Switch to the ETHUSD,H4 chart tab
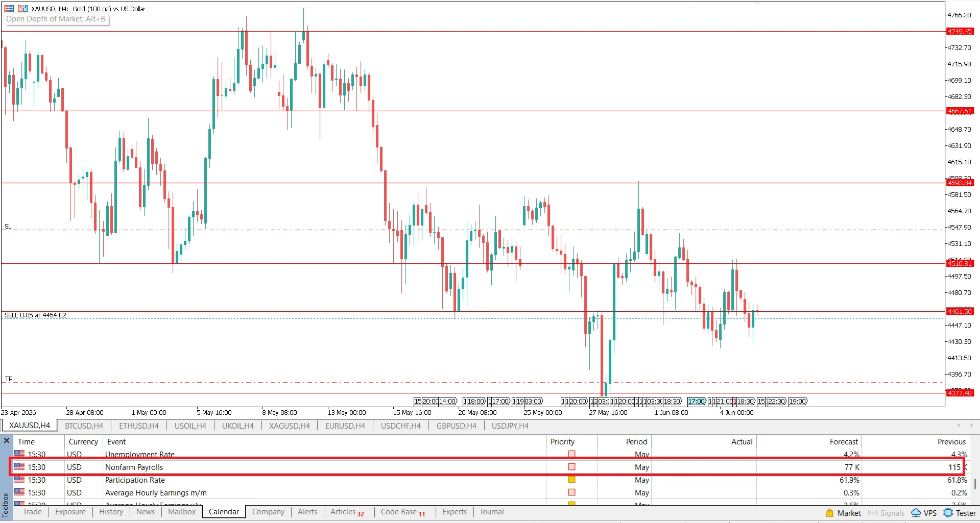980x523 pixels. click(139, 426)
